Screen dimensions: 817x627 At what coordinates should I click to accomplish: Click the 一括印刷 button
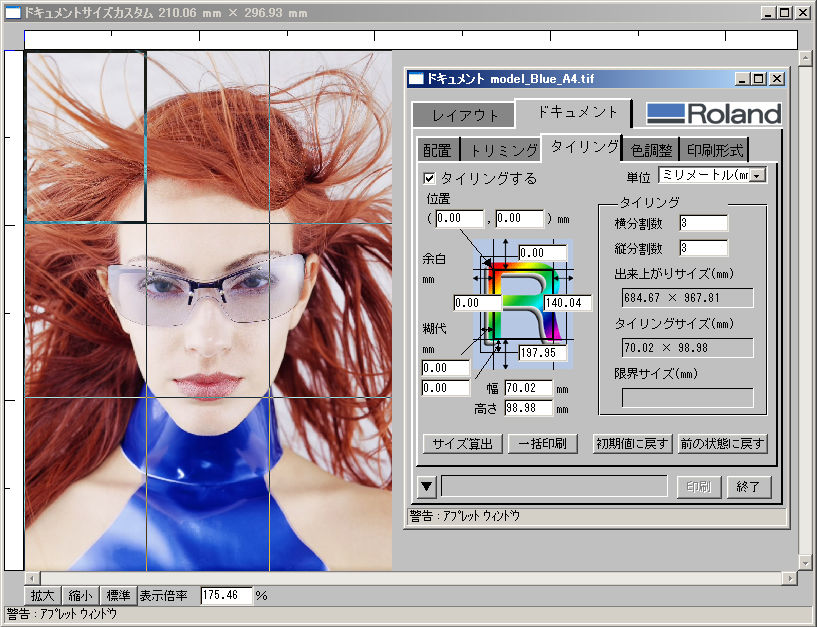pos(542,443)
